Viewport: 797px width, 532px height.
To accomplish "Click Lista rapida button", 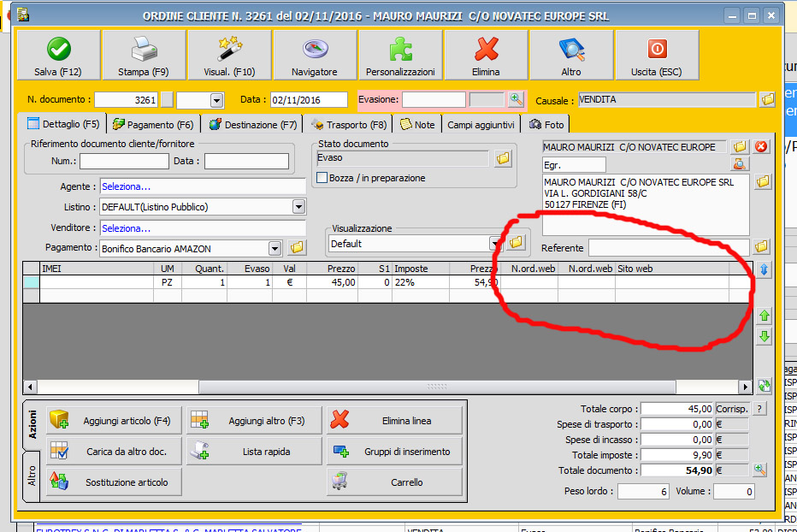I will (255, 451).
